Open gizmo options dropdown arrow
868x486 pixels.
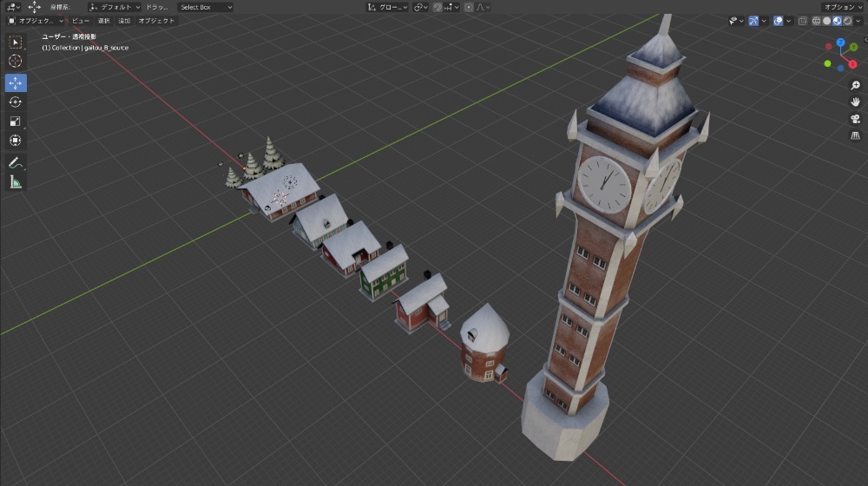764,21
